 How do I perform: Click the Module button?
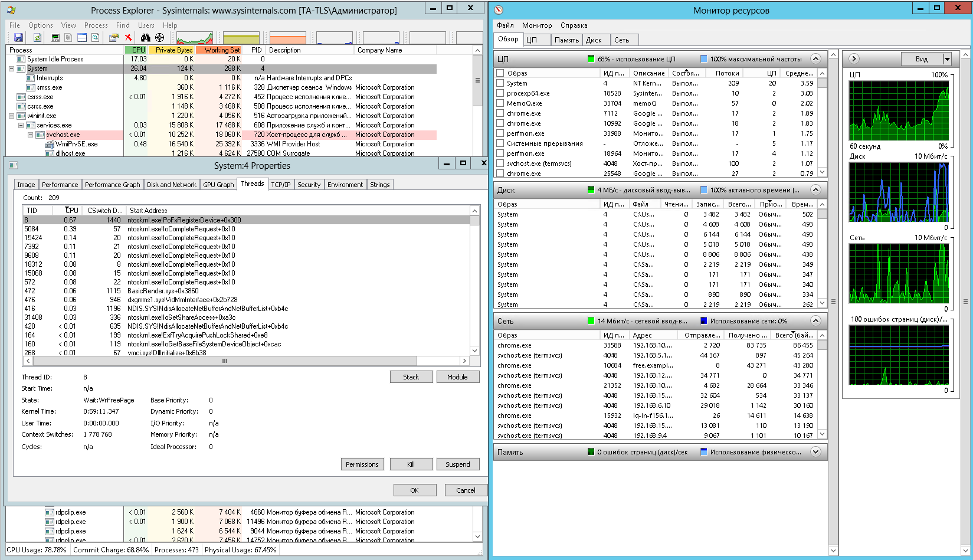point(457,377)
